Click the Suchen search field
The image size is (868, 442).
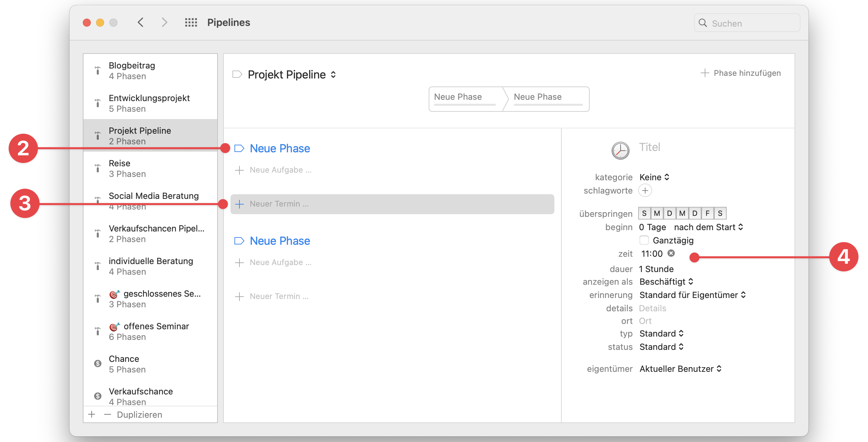[751, 23]
